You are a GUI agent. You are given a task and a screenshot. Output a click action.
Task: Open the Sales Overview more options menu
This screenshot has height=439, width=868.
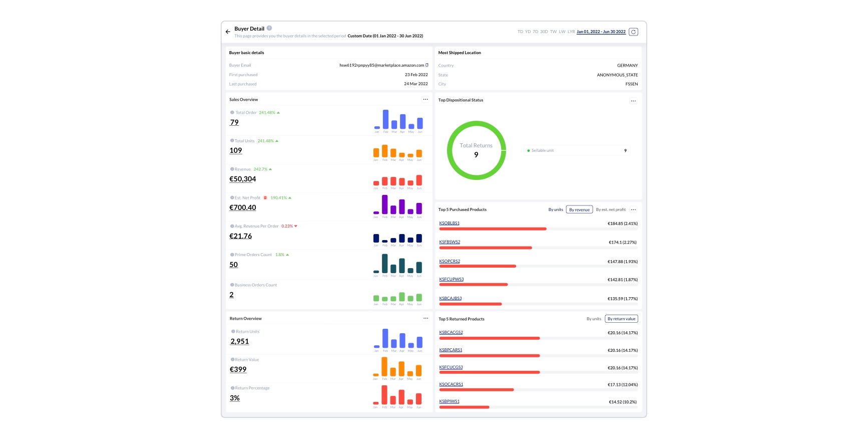pos(425,99)
